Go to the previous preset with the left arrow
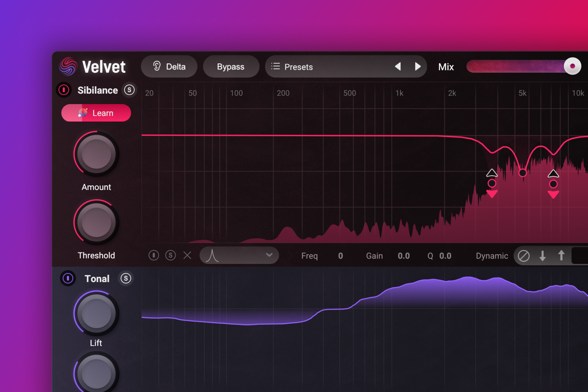Viewport: 588px width, 392px height. (x=398, y=66)
